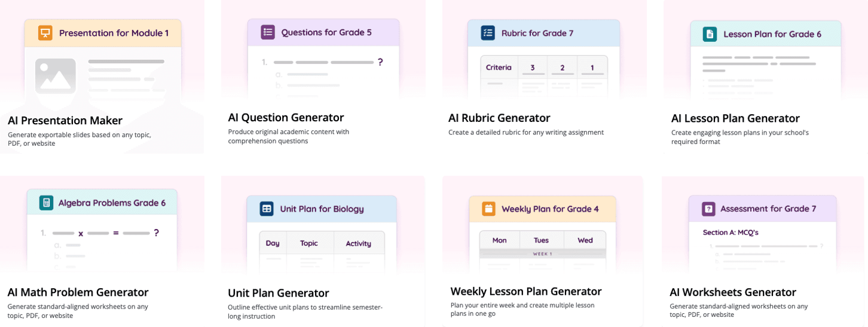This screenshot has height=327, width=868.
Task: Click the Tues column in weekly plan preview
Action: point(542,240)
